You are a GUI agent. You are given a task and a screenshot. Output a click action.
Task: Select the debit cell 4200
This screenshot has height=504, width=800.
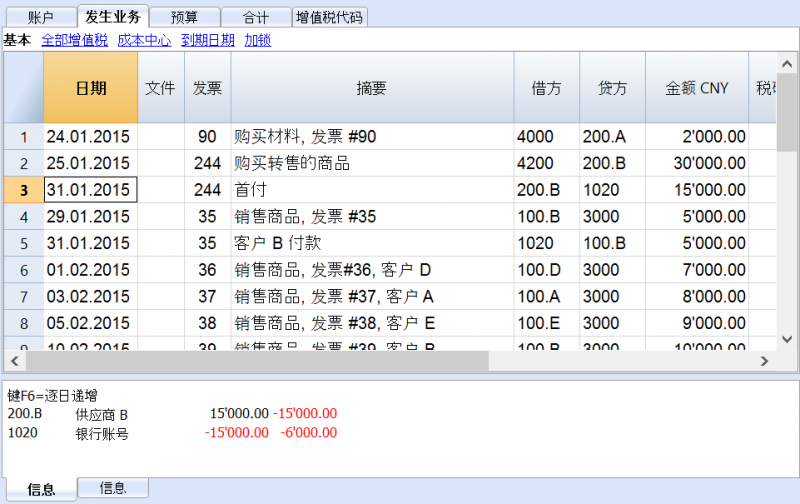(x=547, y=163)
